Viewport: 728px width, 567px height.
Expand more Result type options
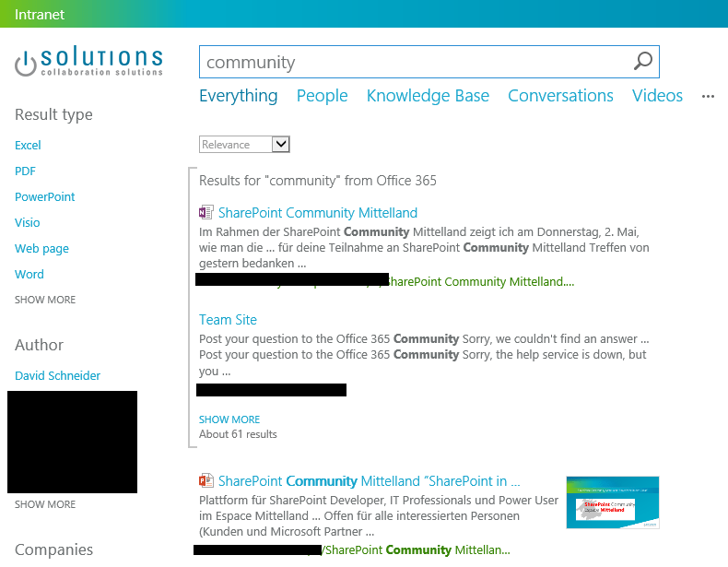tap(45, 300)
